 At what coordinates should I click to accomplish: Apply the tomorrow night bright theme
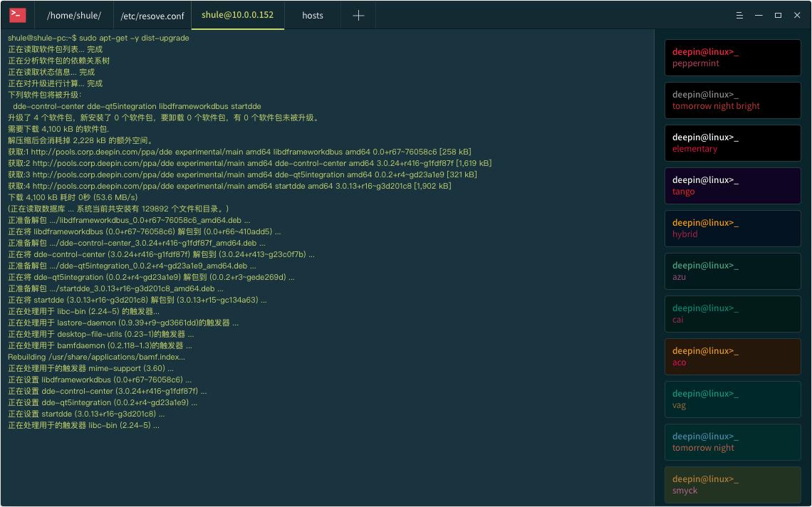coord(732,100)
